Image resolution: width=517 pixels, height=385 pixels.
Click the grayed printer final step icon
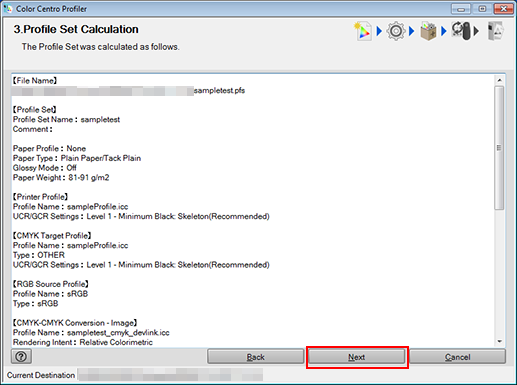(495, 31)
